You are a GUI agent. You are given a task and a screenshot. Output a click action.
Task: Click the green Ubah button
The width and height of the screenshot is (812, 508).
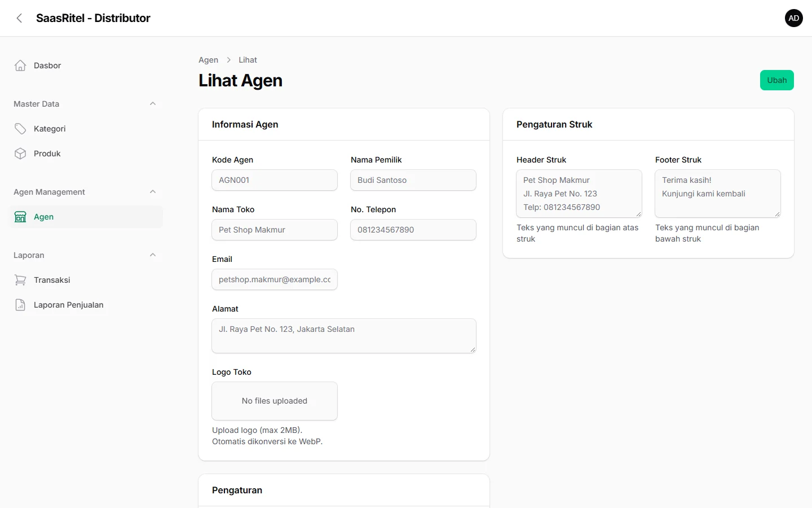[x=776, y=80]
